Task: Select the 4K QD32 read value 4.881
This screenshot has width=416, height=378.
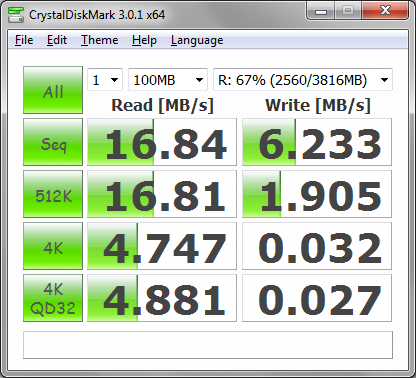Action: [162, 298]
